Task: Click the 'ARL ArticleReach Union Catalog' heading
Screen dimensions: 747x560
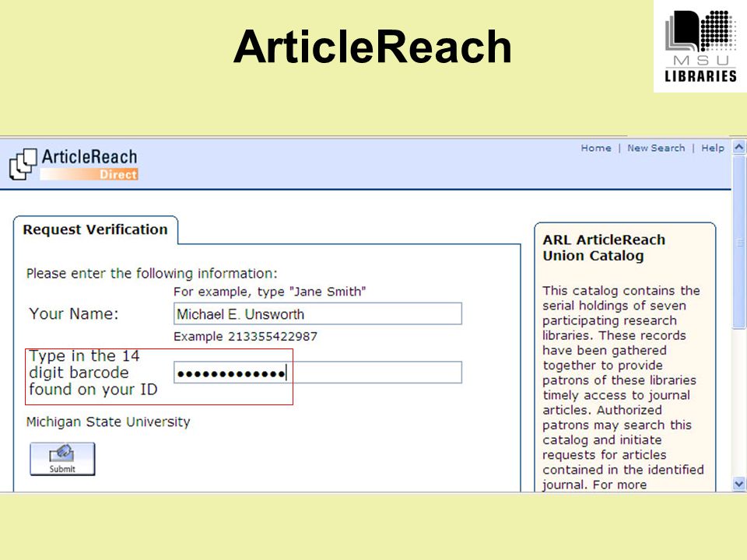Action: click(604, 247)
